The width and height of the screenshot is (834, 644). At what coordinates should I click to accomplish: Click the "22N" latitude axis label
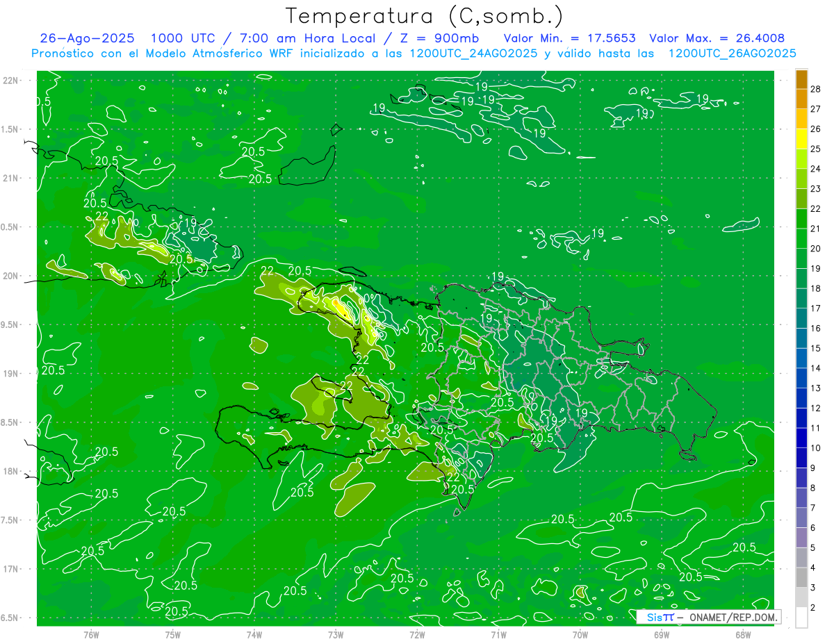pos(10,81)
